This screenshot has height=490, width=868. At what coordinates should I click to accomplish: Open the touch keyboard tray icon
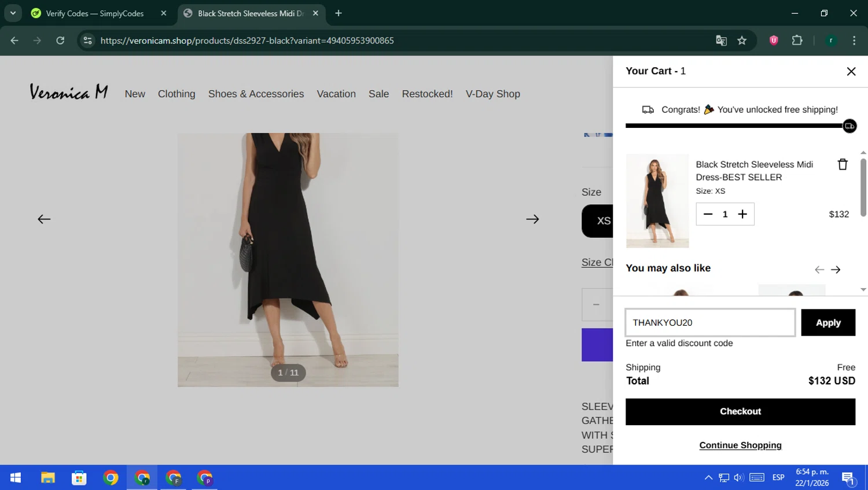point(757,478)
